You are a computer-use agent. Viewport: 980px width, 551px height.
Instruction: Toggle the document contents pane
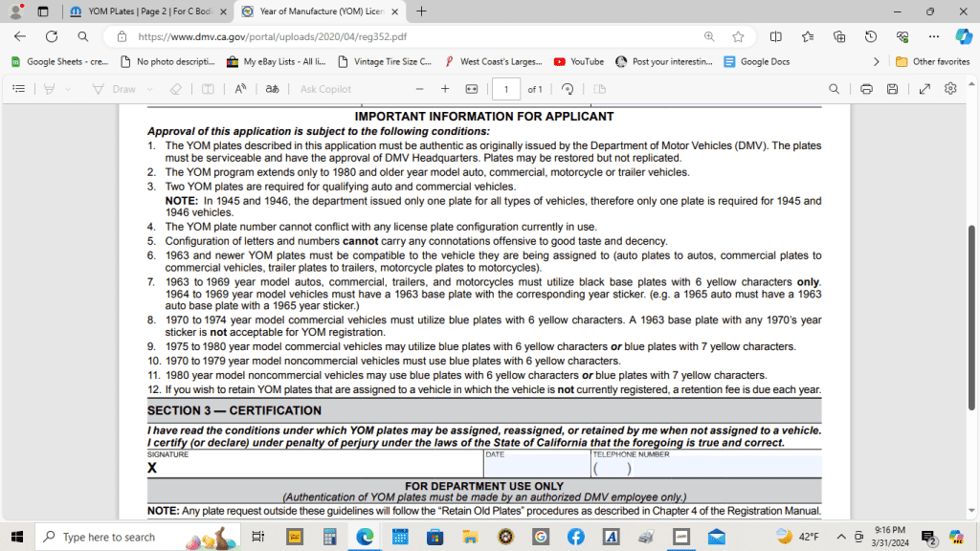click(19, 88)
